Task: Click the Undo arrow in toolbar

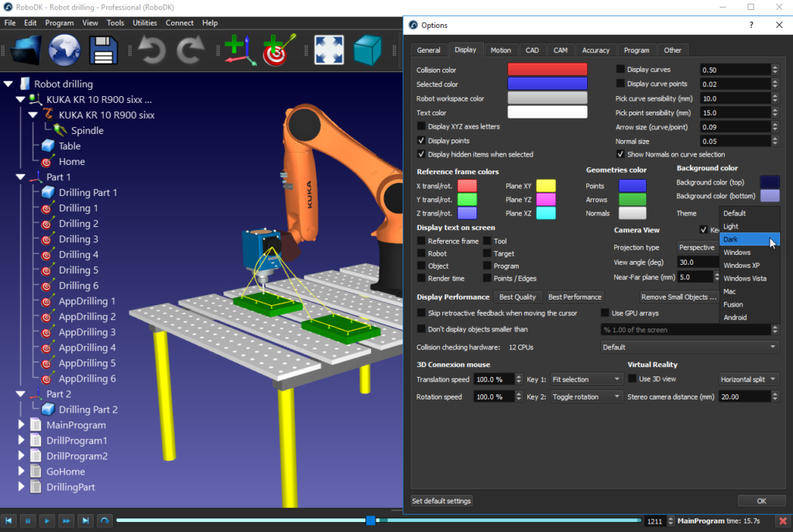Action: pos(152,52)
